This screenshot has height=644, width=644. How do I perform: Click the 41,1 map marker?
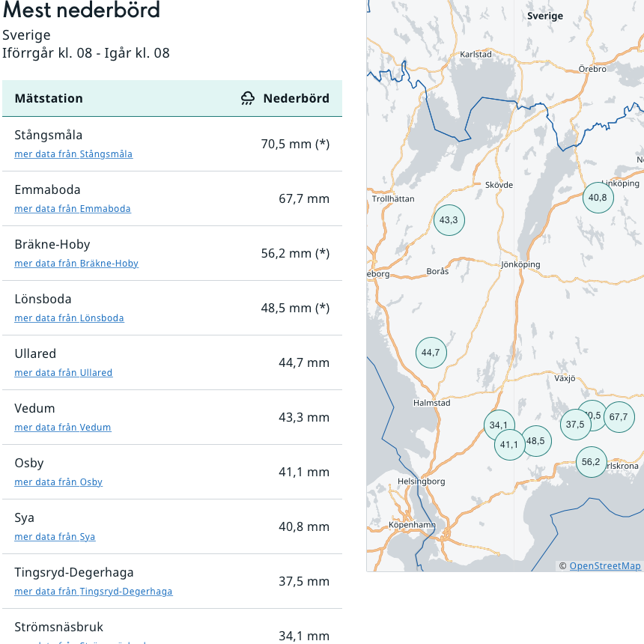pos(510,445)
